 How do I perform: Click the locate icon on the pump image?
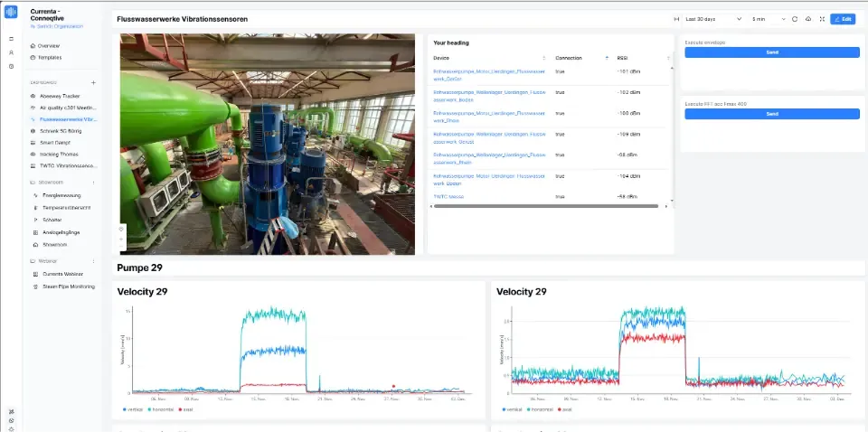[x=122, y=229]
